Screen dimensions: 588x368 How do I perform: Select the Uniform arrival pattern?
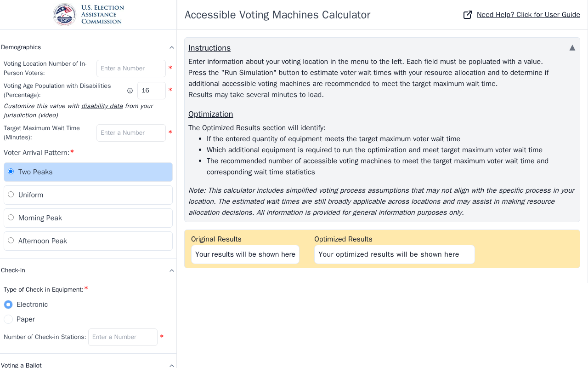point(88,195)
